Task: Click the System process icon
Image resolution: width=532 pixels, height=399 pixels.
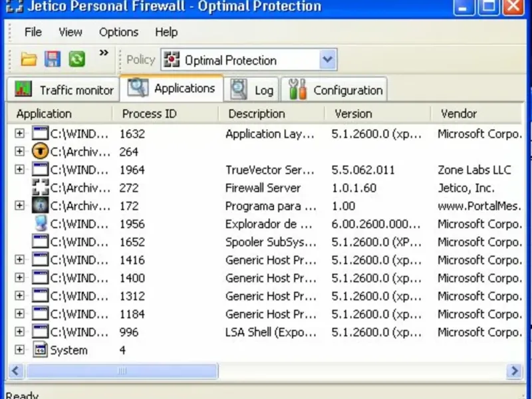Action: (40, 350)
